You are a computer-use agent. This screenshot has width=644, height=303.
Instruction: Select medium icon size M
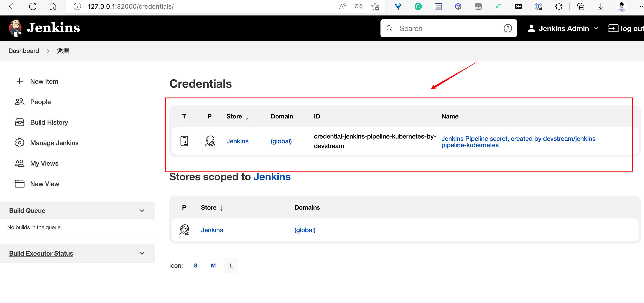click(x=213, y=265)
